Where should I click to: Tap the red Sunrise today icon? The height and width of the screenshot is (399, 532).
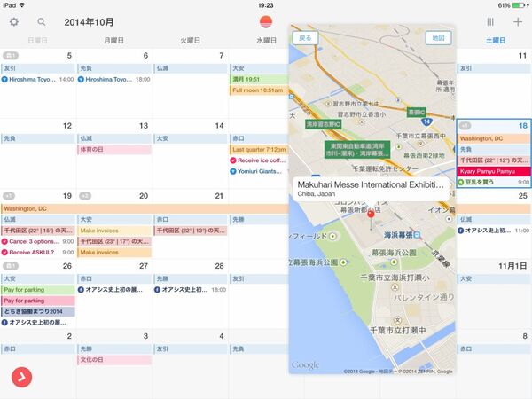(x=266, y=21)
